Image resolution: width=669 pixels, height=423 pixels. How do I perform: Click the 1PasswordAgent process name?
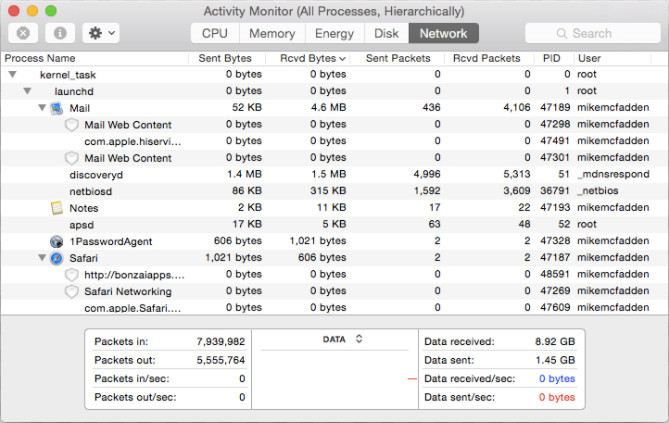tap(111, 242)
